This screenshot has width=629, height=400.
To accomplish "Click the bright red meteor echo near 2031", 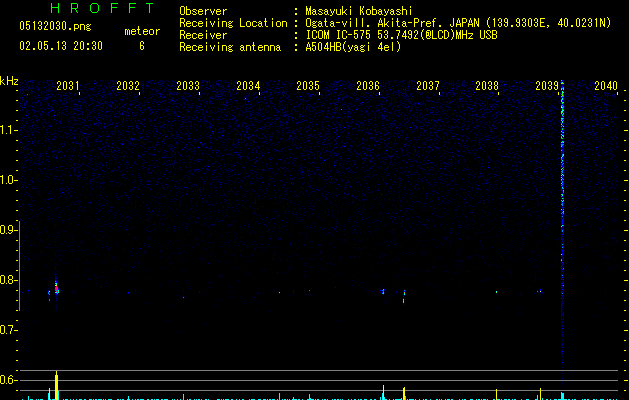I will [57, 289].
